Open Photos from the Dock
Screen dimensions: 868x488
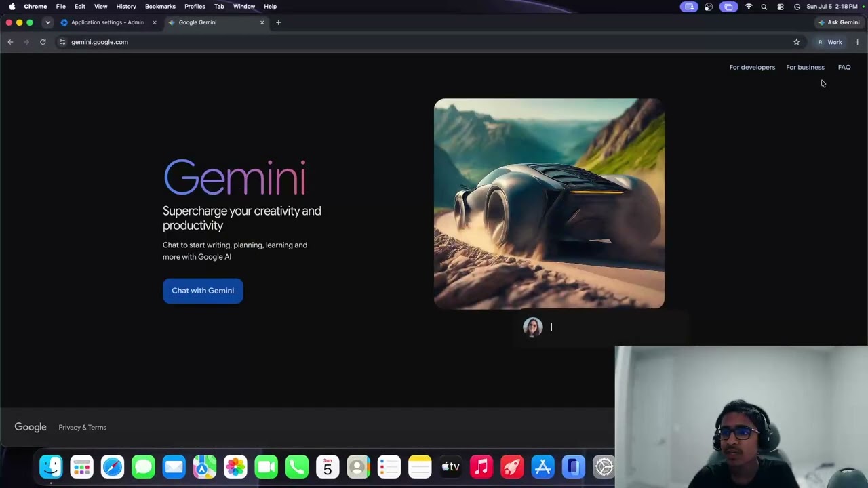235,467
